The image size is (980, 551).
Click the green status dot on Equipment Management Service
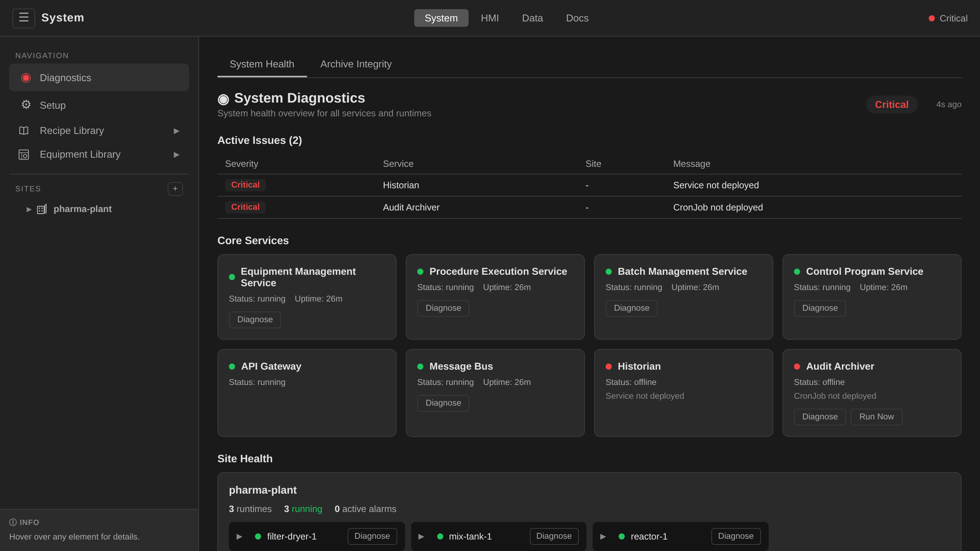point(232,277)
